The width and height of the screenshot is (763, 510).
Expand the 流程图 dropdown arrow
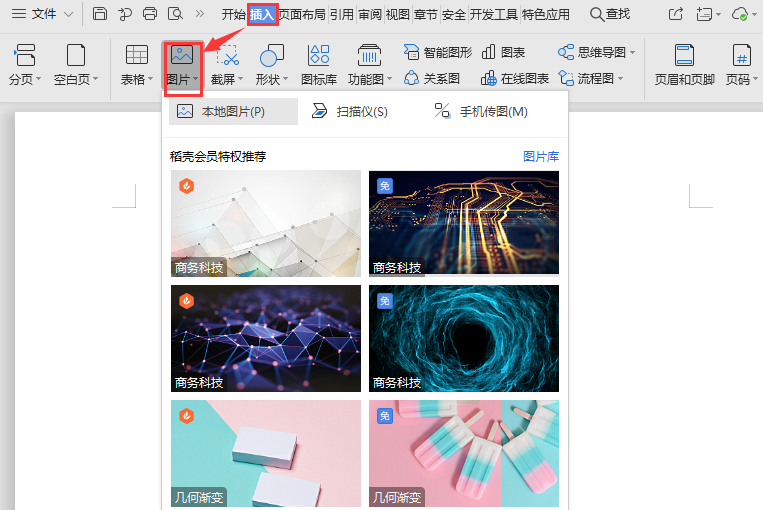click(620, 78)
